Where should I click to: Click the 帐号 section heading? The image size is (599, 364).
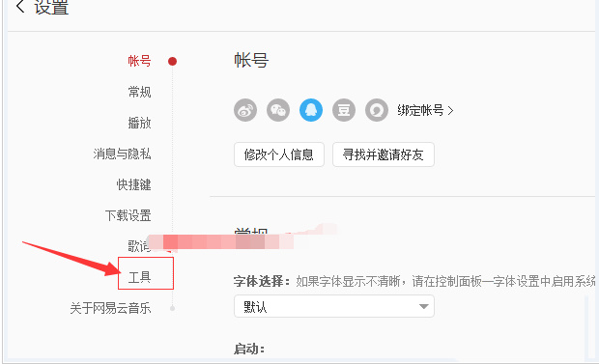(251, 61)
